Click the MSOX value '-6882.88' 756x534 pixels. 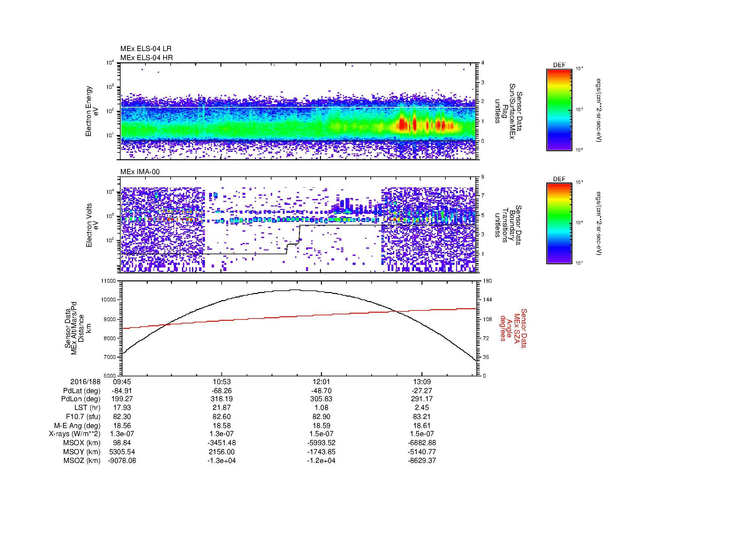pos(422,443)
